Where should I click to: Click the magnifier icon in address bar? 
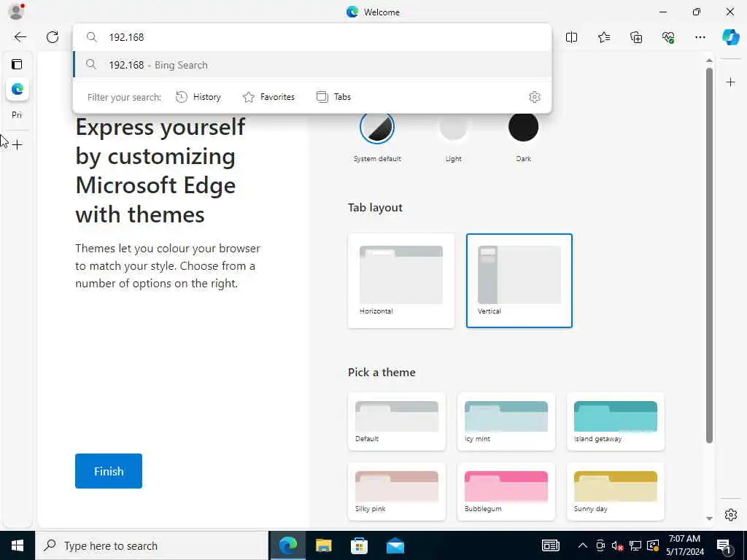[91, 37]
